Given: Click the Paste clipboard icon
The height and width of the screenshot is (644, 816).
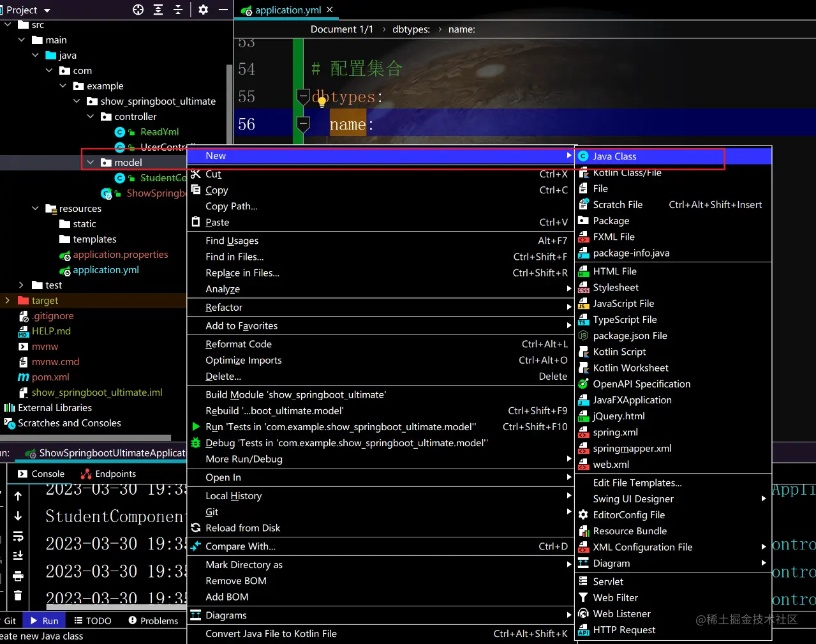Looking at the screenshot, I should (x=196, y=222).
